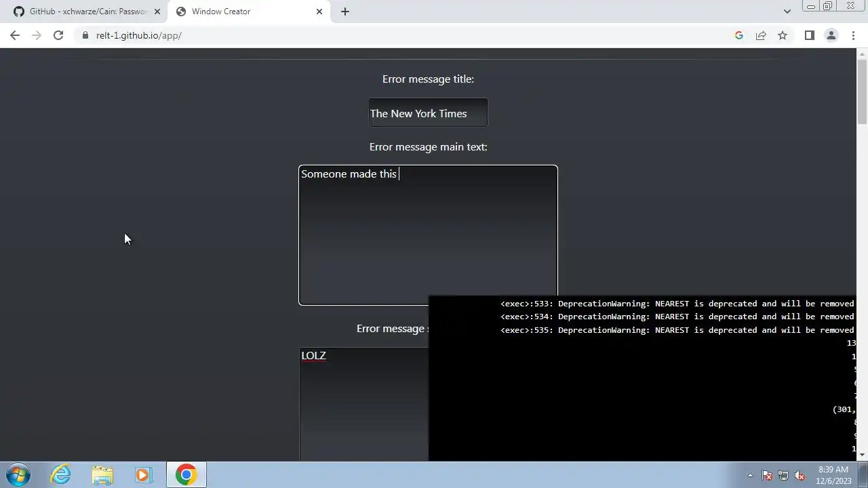Viewport: 868px width, 488px height.
Task: Toggle the browser side panel
Action: coord(809,35)
